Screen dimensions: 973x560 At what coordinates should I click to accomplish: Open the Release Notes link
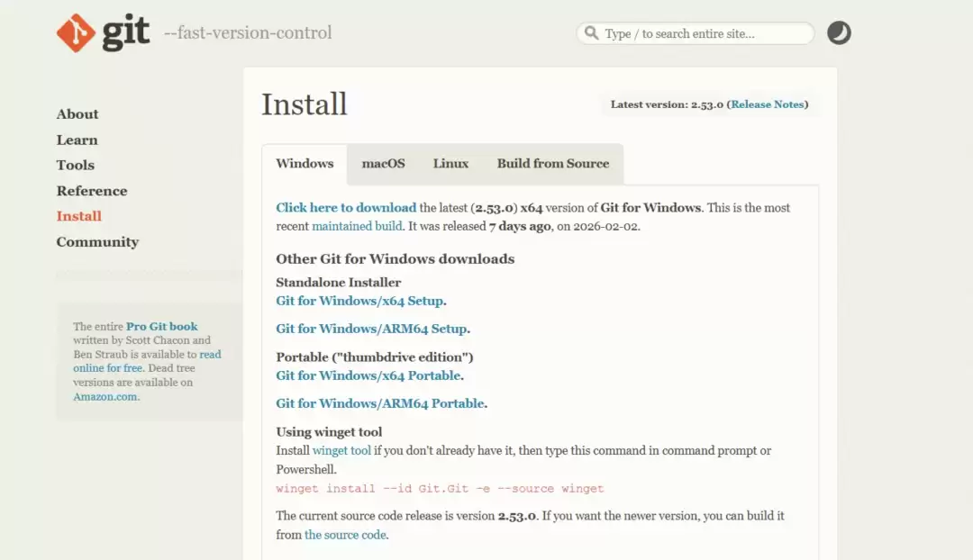pyautogui.click(x=767, y=104)
